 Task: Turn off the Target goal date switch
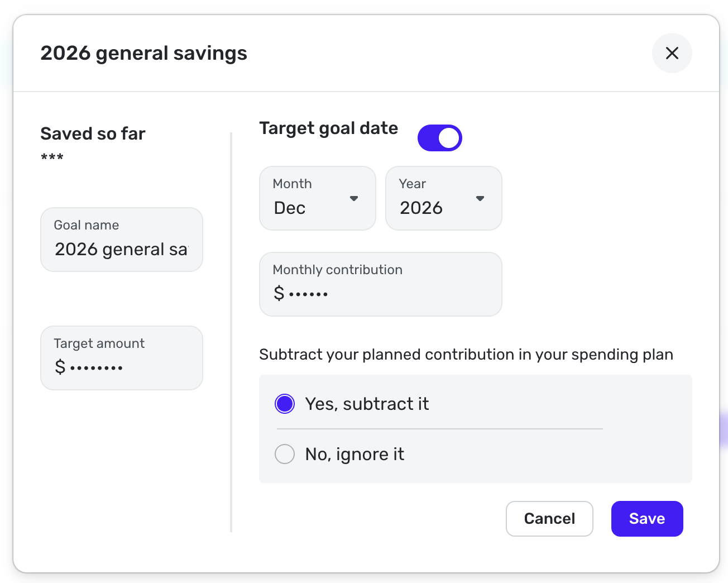coord(440,138)
